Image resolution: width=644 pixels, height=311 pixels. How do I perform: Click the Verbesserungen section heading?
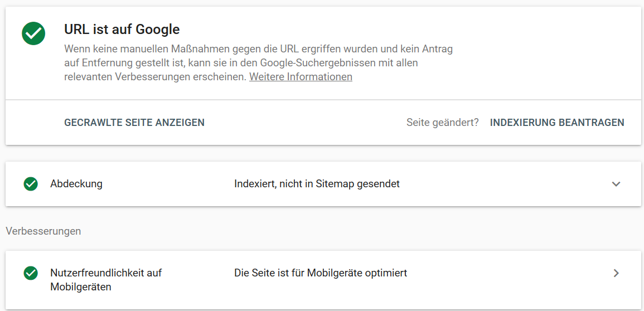tap(43, 231)
